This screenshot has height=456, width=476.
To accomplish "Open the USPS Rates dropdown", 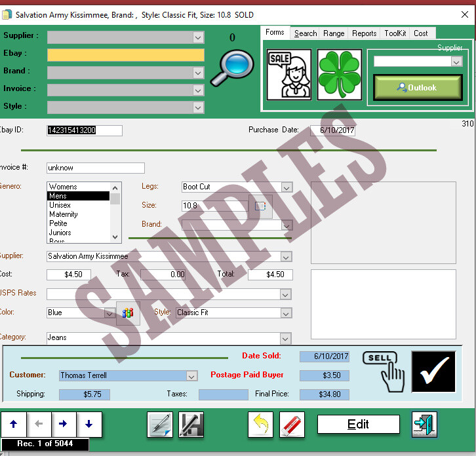I will click(285, 294).
